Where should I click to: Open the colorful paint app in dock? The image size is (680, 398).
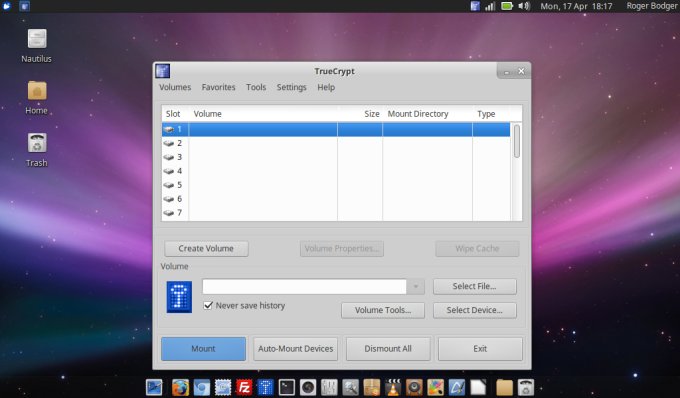435,387
